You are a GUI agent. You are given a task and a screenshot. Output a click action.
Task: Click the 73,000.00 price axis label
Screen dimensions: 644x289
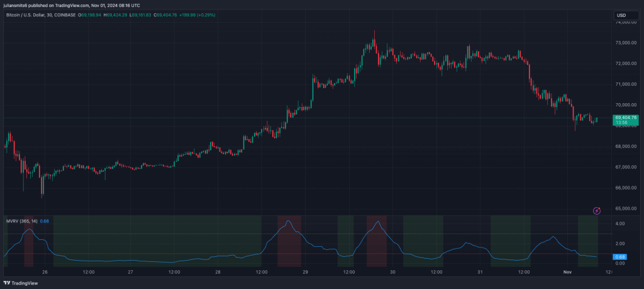tap(626, 43)
